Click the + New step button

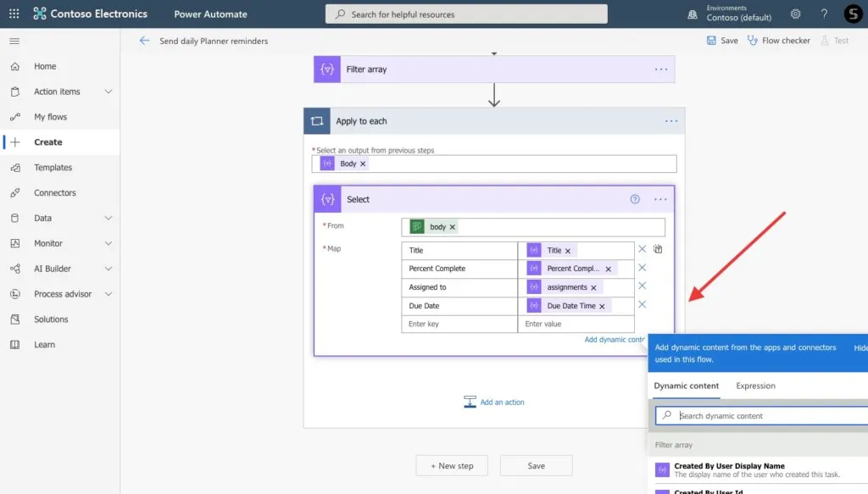click(x=452, y=466)
